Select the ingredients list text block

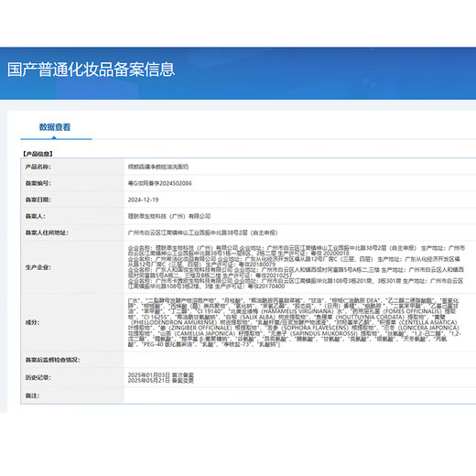pos(295,322)
